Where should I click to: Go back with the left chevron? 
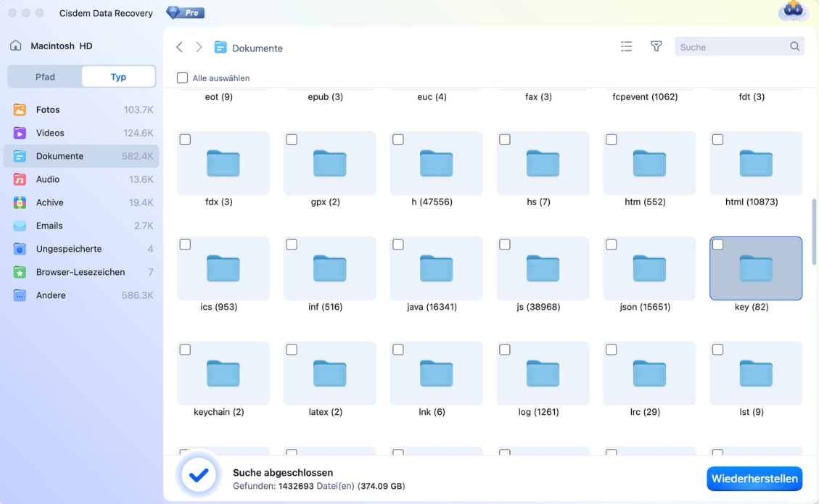(x=180, y=47)
